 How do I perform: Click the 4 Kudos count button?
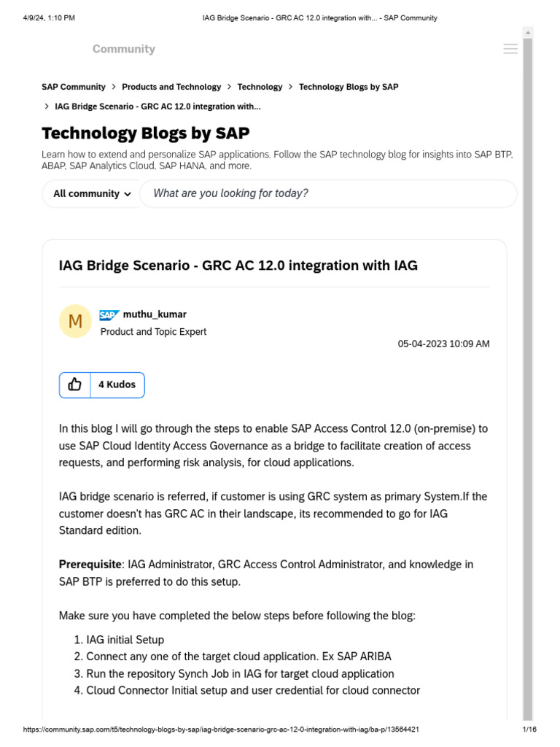[x=117, y=384]
